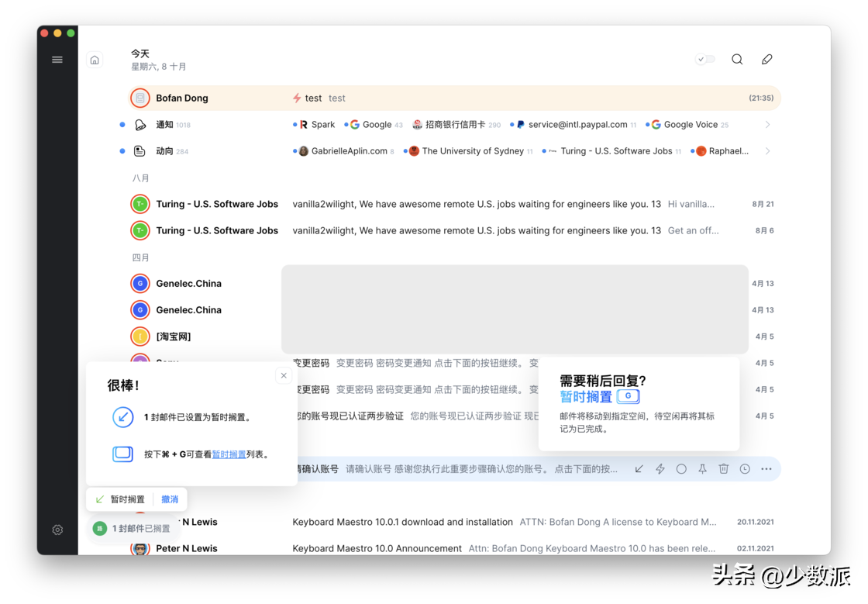Click the newsletter group icon for 动向
The height and width of the screenshot is (604, 868).
[140, 151]
